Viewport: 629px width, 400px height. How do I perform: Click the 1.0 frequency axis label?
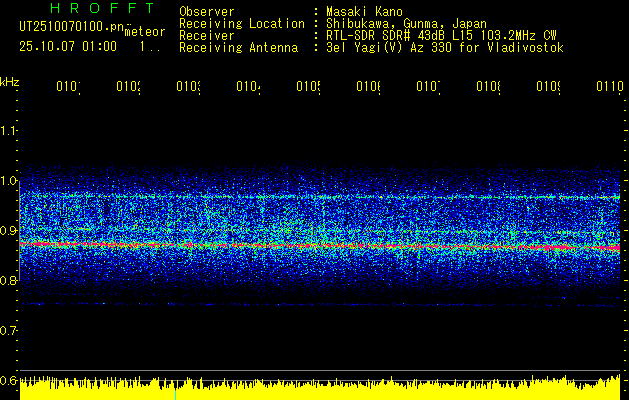8,181
